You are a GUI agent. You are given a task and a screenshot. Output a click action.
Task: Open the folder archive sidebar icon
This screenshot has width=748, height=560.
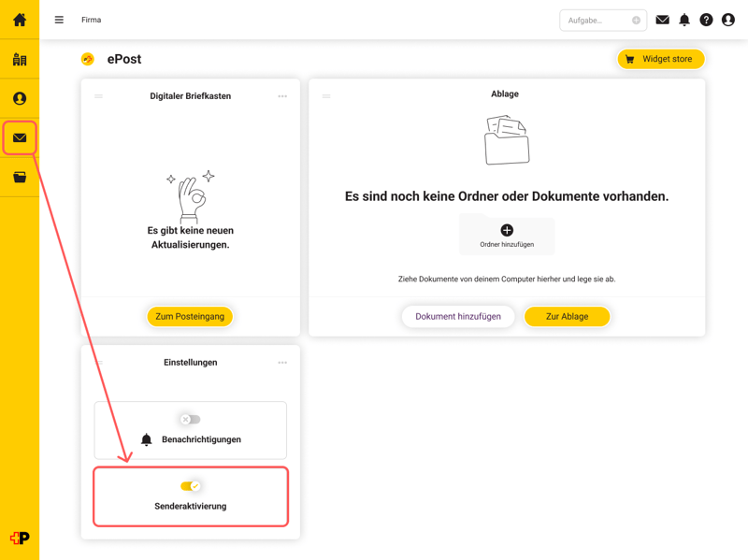click(x=20, y=178)
